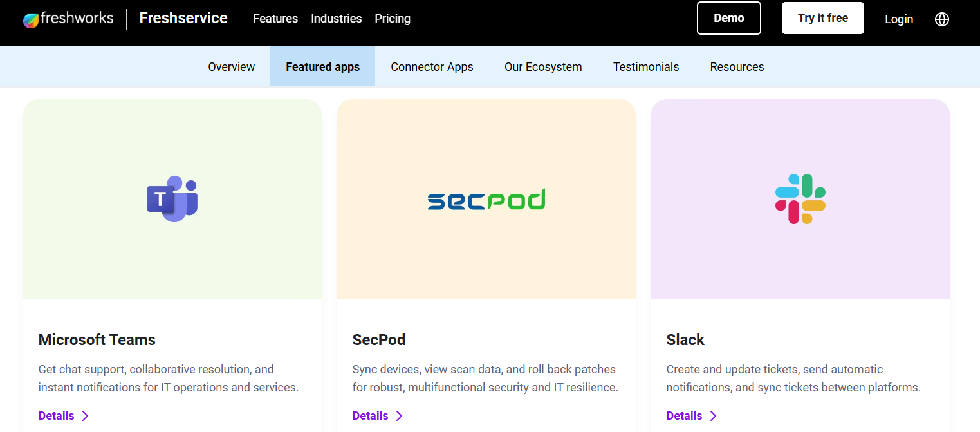Go to Pricing page
This screenshot has width=980, height=432.
tap(393, 19)
